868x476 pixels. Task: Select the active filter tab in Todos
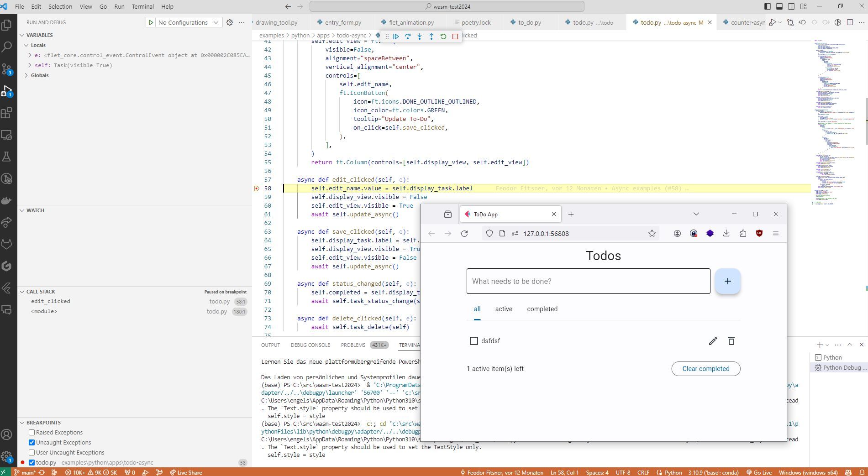(504, 309)
